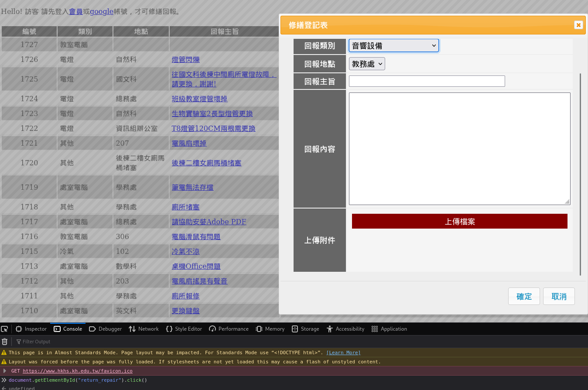Image resolution: width=588 pixels, height=390 pixels.
Task: Open the 冷氣不涼 report link
Action: point(186,251)
